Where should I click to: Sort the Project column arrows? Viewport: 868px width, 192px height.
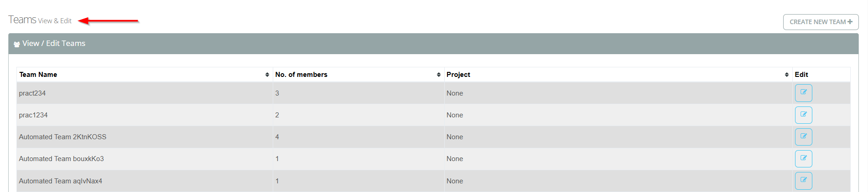coord(787,75)
